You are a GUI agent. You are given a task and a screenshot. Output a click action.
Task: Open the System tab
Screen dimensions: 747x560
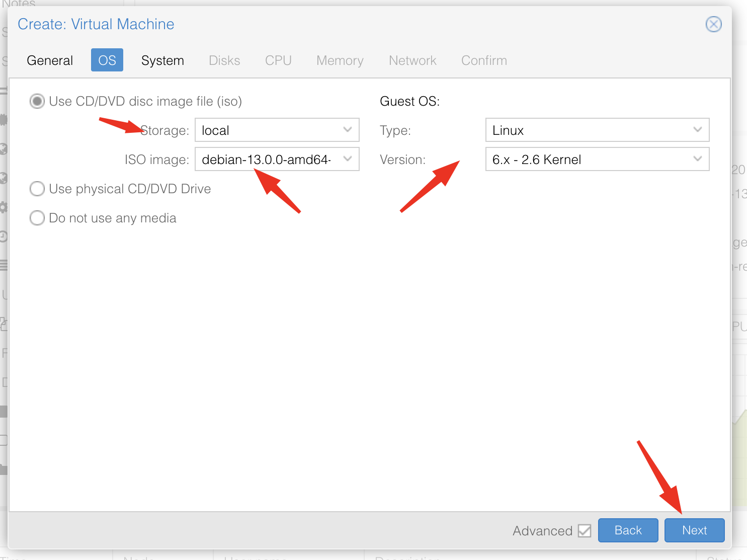coord(162,60)
